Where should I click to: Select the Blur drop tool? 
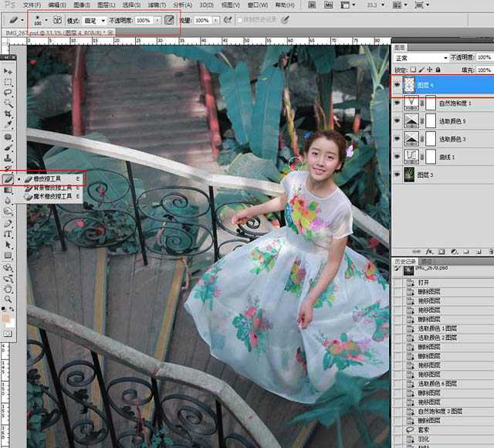coord(8,201)
